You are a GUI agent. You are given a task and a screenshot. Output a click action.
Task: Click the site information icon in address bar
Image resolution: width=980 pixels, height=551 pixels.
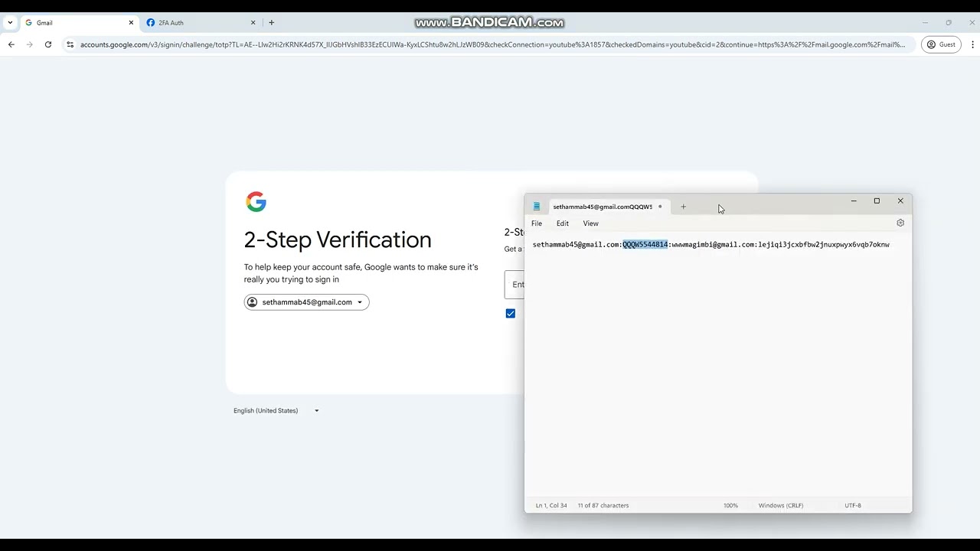pos(70,44)
